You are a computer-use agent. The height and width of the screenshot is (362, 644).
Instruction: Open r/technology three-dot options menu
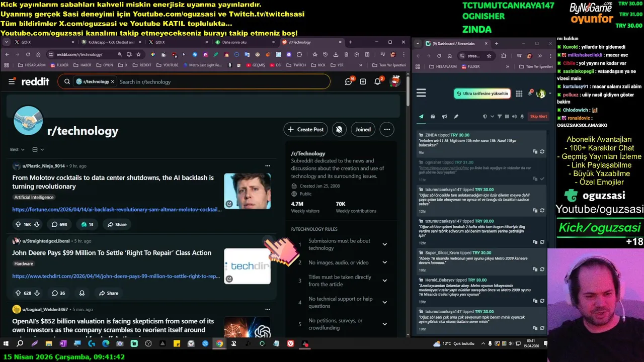[387, 129]
